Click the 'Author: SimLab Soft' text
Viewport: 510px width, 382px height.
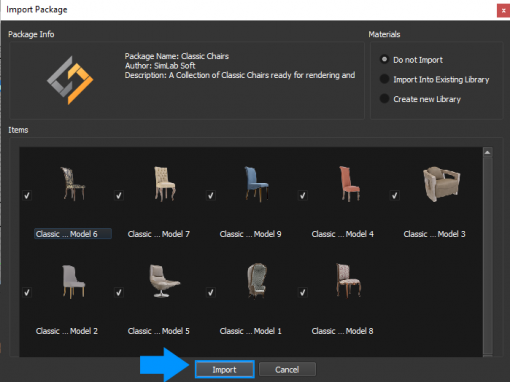tap(160, 66)
